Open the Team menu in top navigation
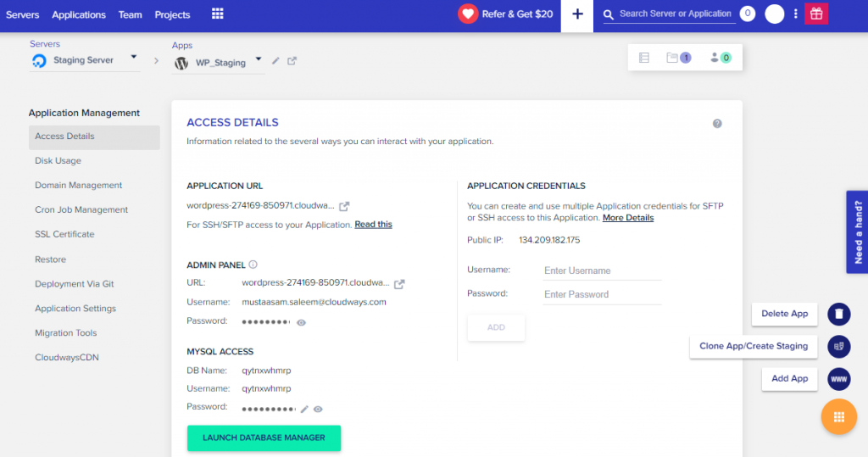This screenshot has width=868, height=457. [x=130, y=15]
